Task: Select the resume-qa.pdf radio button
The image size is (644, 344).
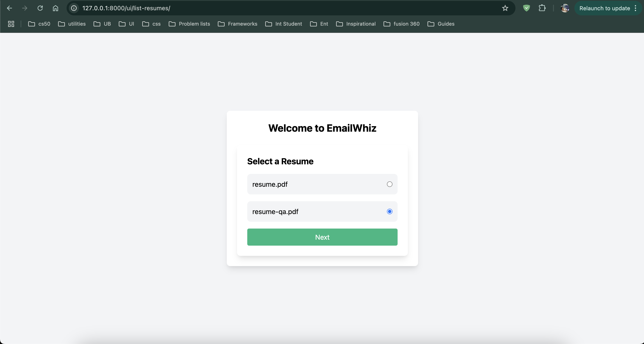Action: click(x=389, y=212)
